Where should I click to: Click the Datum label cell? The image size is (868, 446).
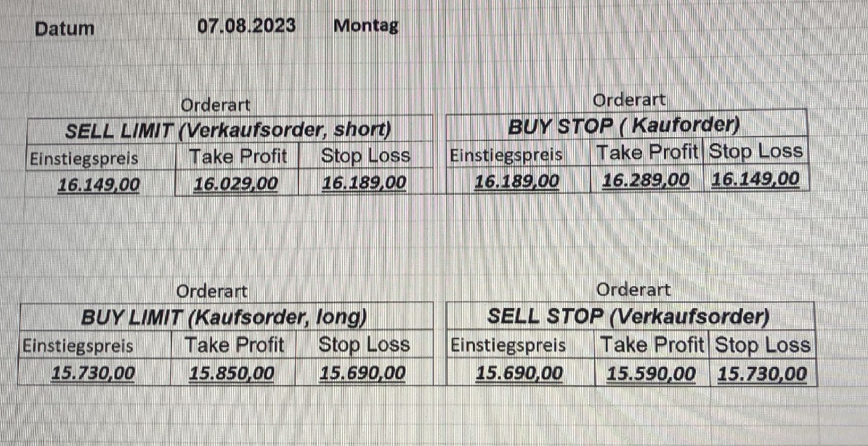coord(65,29)
